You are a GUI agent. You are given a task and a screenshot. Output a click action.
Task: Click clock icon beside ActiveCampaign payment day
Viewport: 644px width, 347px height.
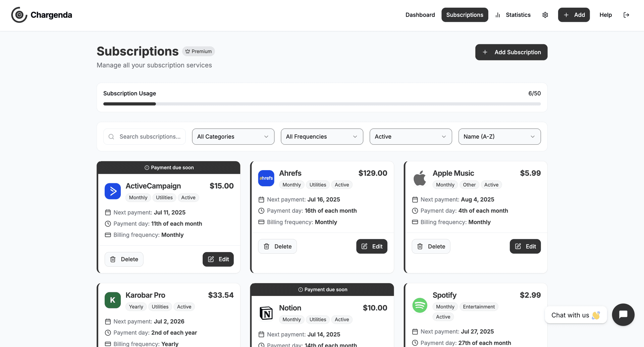click(x=108, y=224)
